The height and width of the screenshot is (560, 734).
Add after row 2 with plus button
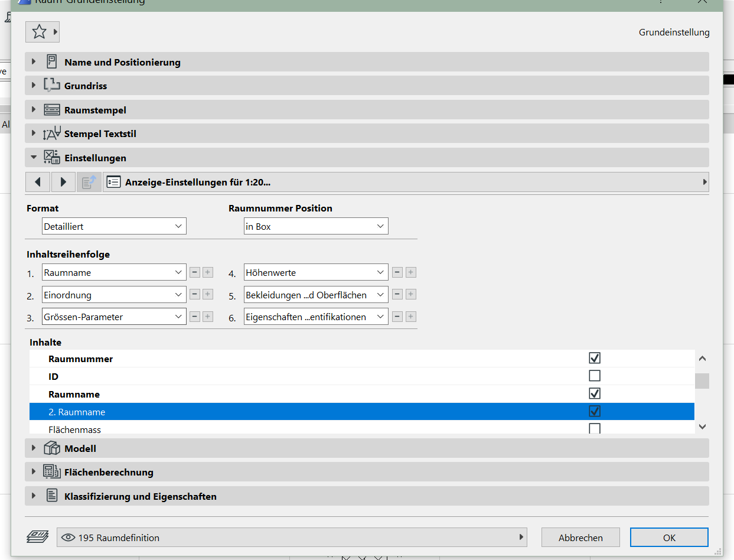pos(208,294)
